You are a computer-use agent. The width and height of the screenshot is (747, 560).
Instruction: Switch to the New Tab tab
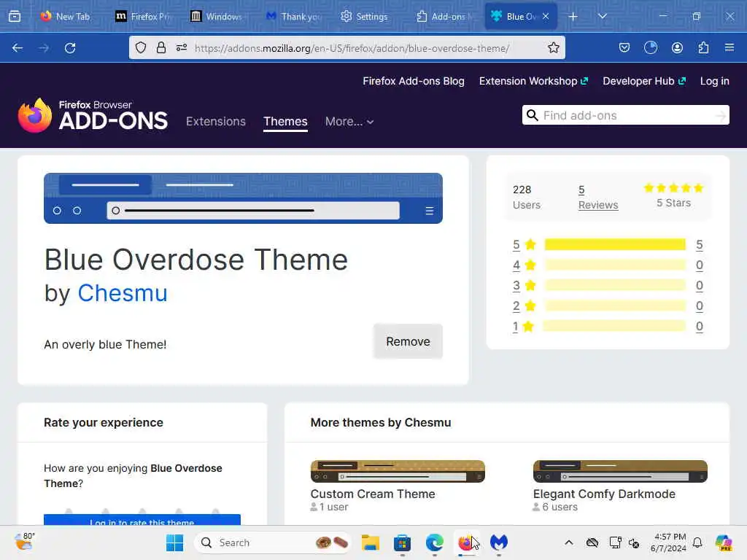(x=65, y=16)
